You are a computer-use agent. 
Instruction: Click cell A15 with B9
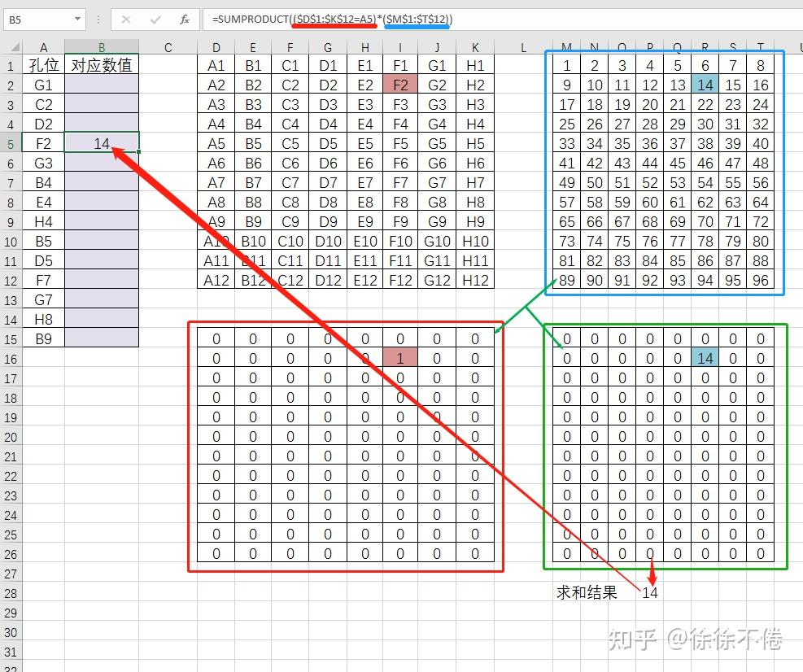coord(44,338)
